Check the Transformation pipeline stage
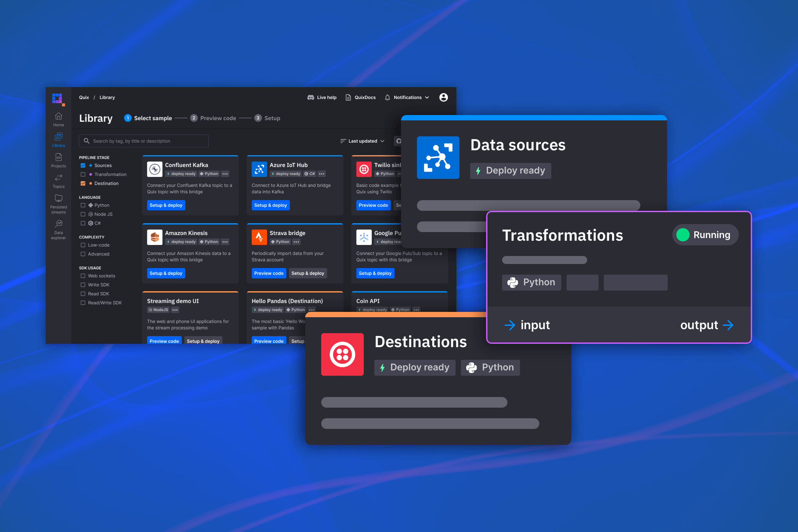798x532 pixels. point(83,174)
